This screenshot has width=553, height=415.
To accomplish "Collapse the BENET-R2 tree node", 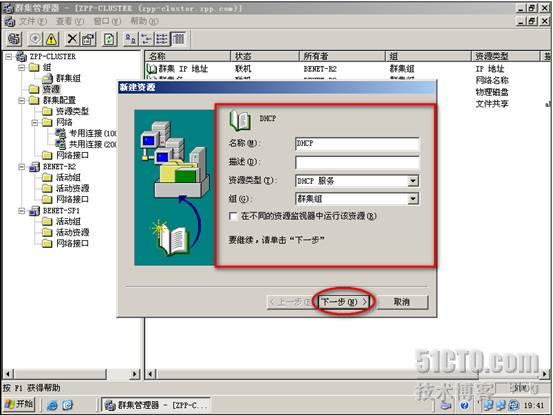I will click(x=22, y=166).
